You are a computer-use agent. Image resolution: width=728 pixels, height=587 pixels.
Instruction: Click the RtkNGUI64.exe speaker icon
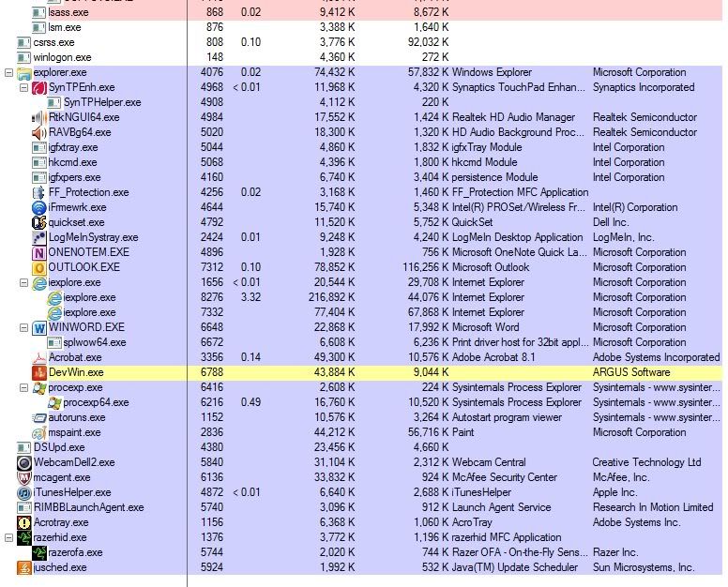click(39, 117)
